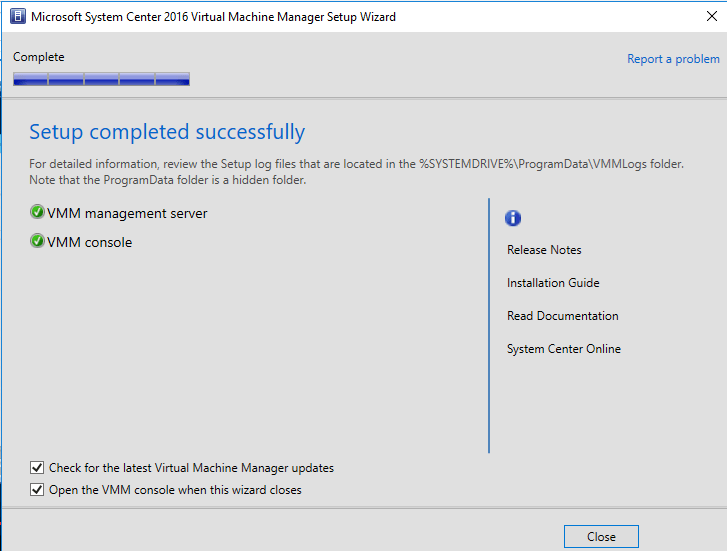This screenshot has height=551, width=727.
Task: Click the 'VMM console' status text
Action: pyautogui.click(x=89, y=242)
